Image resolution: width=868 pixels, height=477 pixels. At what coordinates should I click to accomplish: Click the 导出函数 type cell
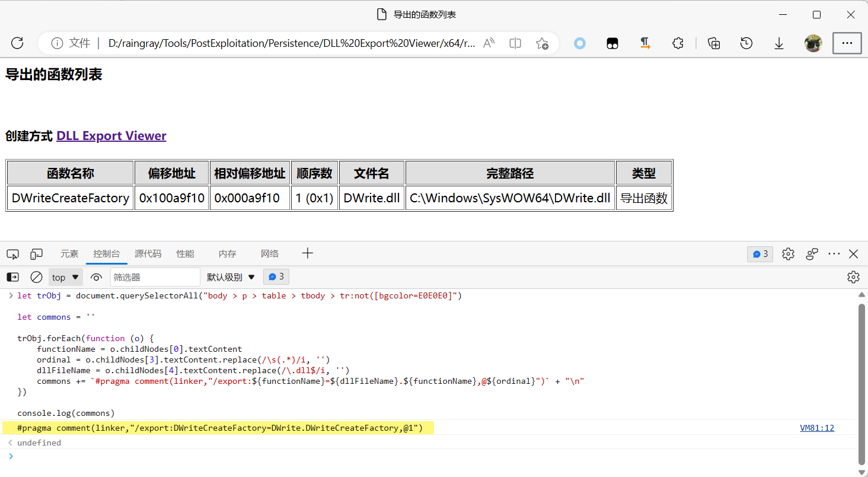pyautogui.click(x=644, y=198)
